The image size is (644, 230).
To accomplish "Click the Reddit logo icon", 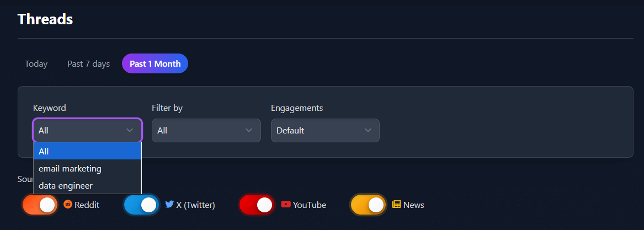I will (68, 205).
